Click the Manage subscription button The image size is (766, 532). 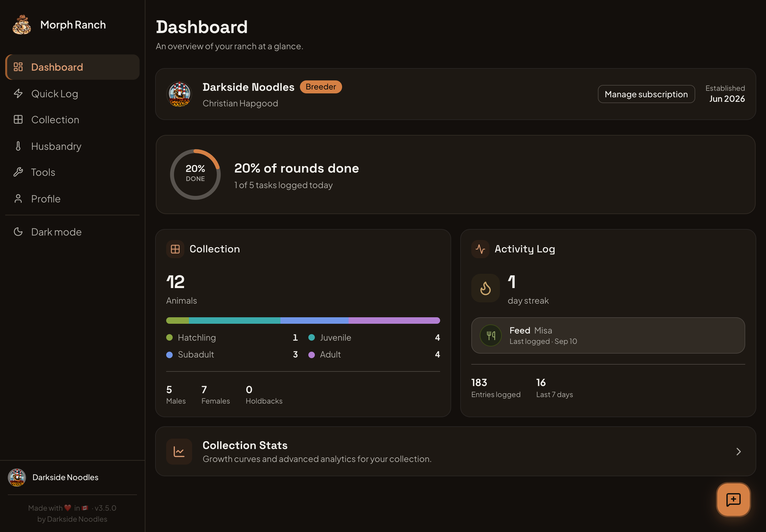tap(646, 94)
